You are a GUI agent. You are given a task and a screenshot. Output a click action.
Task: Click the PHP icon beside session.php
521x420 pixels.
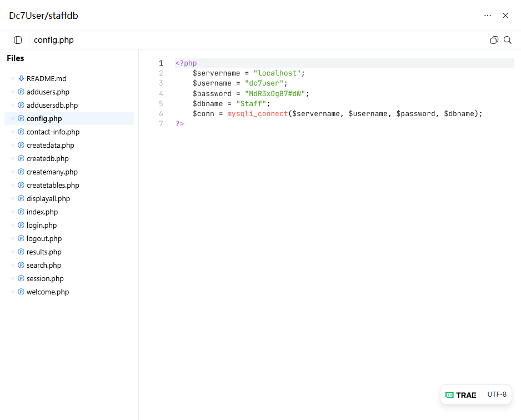coord(21,279)
